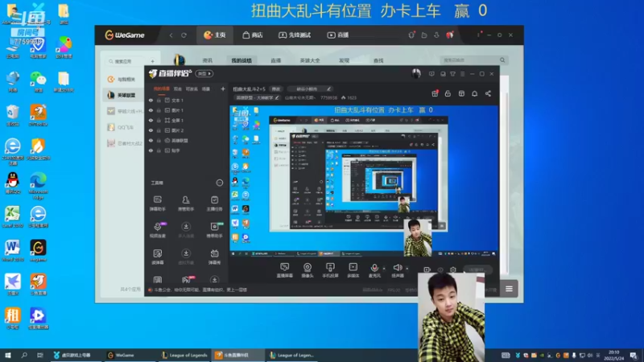The image size is (644, 362).
Task: Hide the 文本 1 layer
Action: point(151,100)
